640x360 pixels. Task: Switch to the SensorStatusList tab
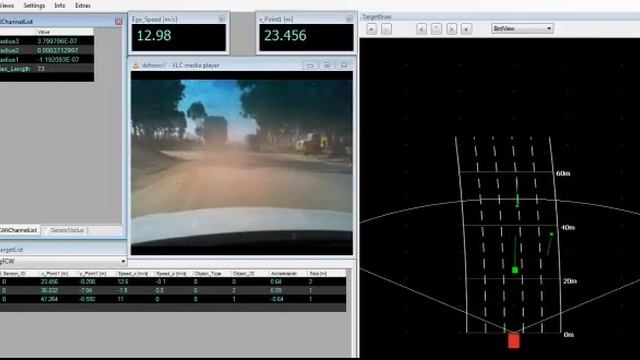coord(67,230)
